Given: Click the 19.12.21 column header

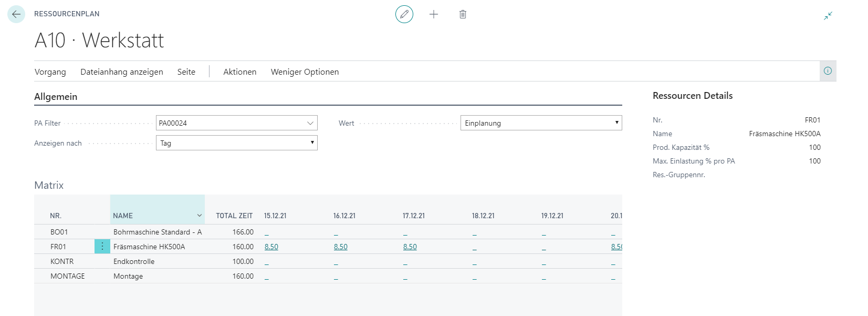Looking at the screenshot, I should pos(552,216).
